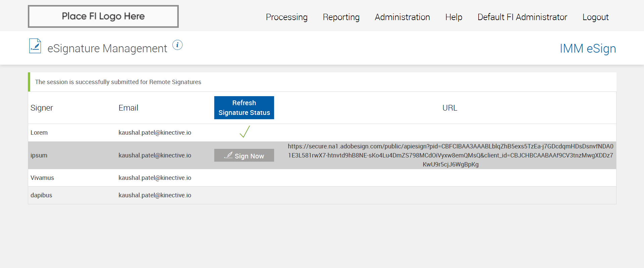Select the Vivamus signer row
This screenshot has height=268, width=644.
pyautogui.click(x=42, y=178)
